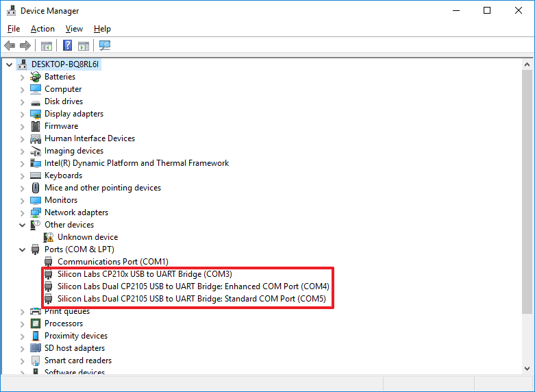
Task: Open the File menu
Action: click(14, 29)
